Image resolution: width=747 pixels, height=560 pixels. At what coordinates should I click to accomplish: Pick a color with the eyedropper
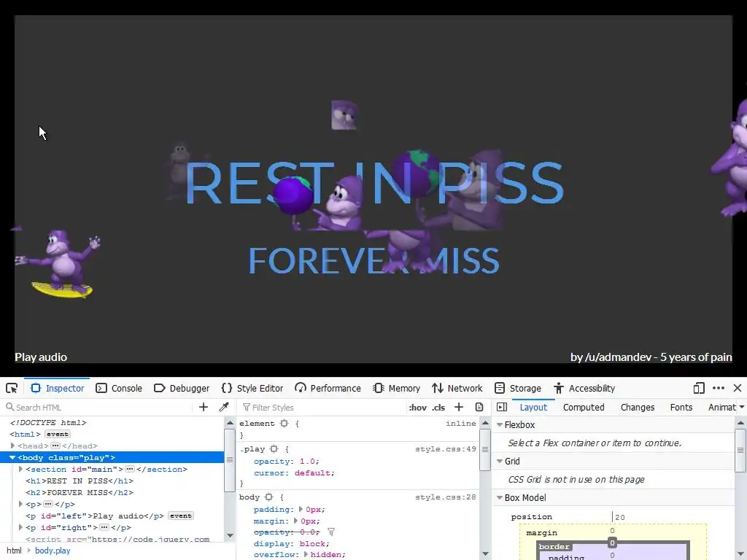pyautogui.click(x=224, y=407)
